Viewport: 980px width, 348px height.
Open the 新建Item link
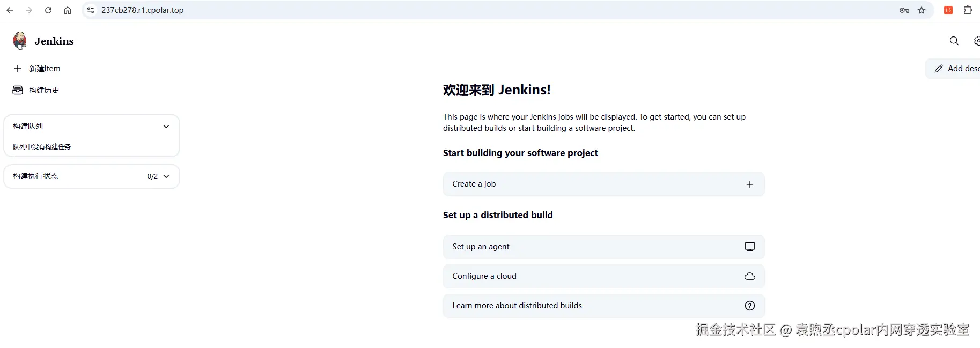[x=45, y=69]
